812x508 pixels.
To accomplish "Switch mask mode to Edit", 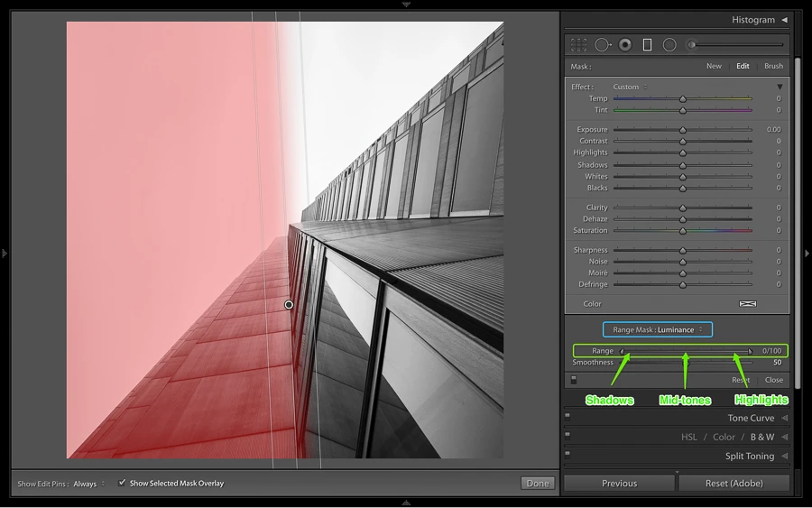I will (743, 66).
